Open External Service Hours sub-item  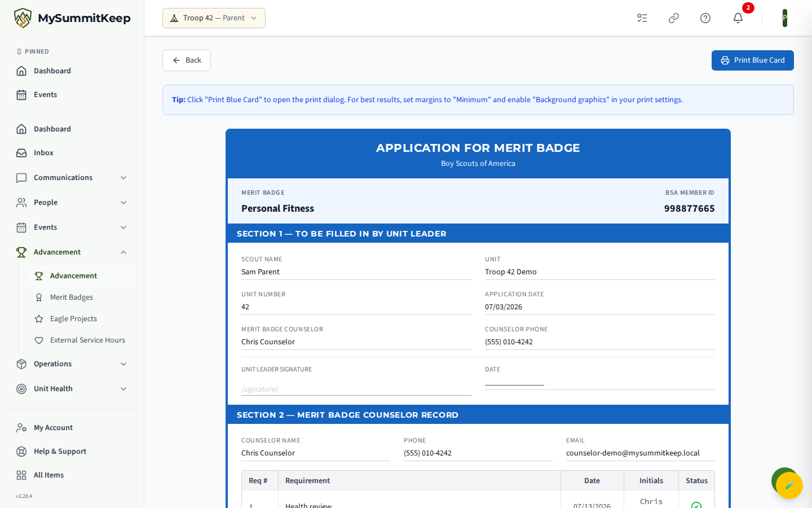pos(81,340)
